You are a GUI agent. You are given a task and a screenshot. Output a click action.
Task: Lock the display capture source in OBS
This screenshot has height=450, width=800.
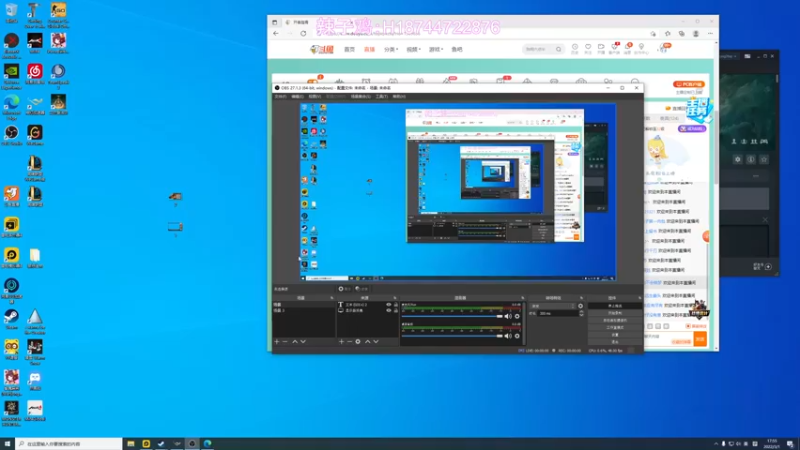(x=395, y=310)
